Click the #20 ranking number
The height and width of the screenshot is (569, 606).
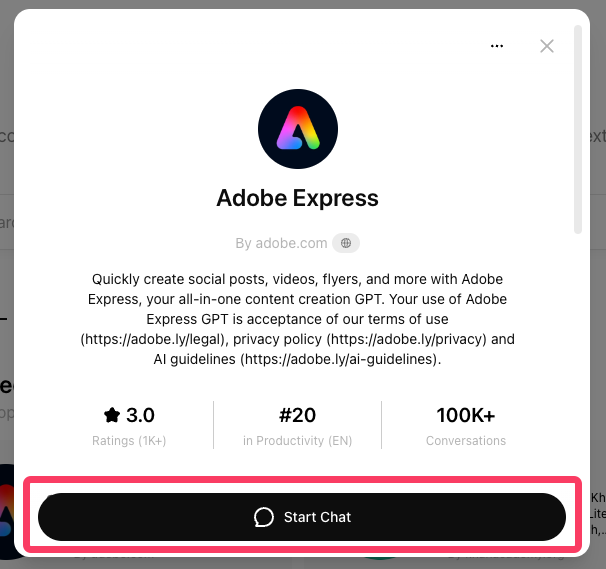298,415
